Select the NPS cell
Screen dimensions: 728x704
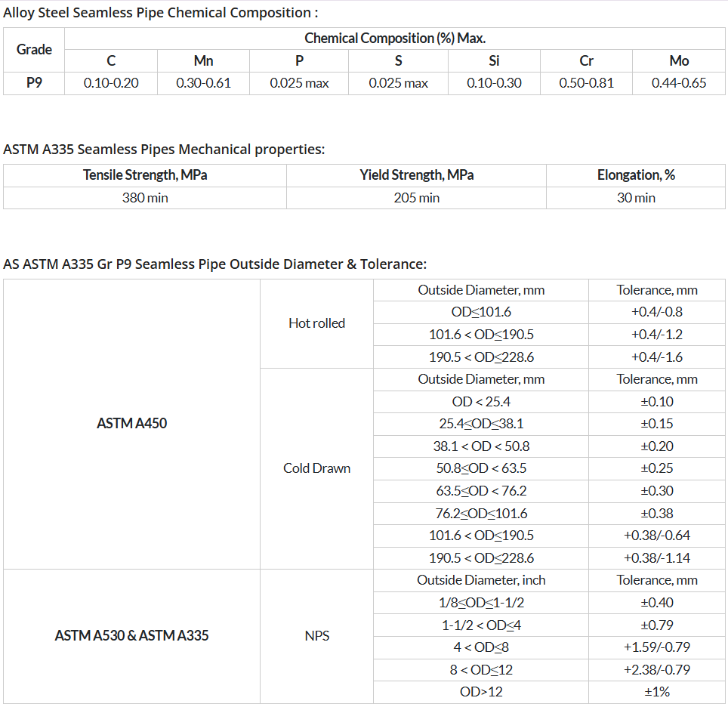[x=316, y=636]
